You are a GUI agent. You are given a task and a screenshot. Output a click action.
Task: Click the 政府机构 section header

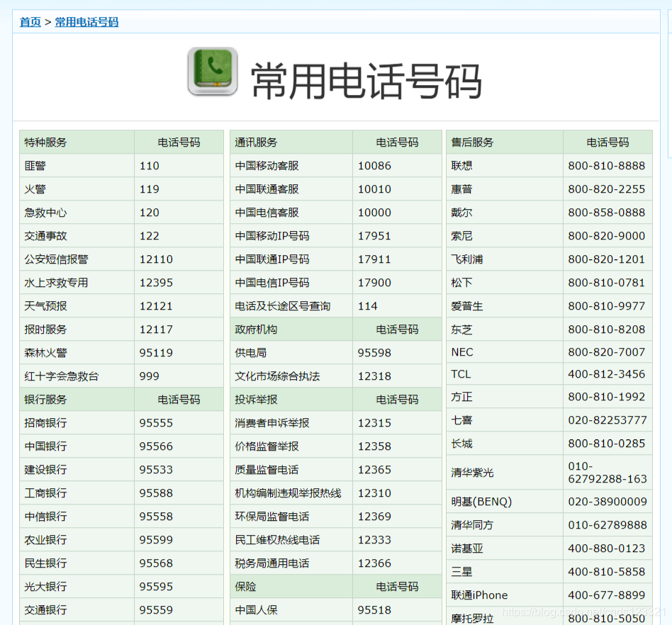click(256, 330)
